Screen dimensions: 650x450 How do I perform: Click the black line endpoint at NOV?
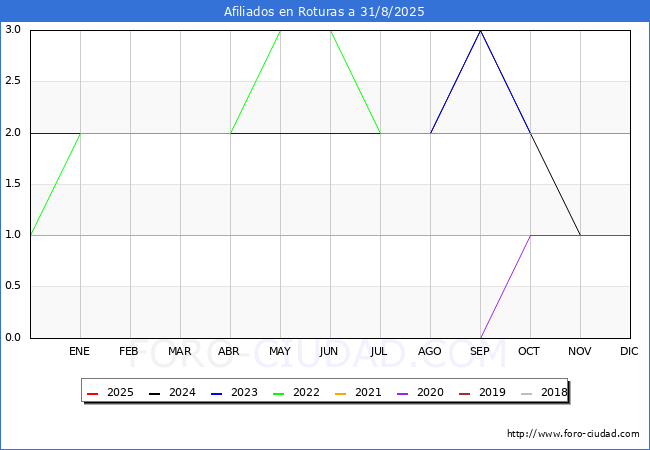click(x=580, y=235)
